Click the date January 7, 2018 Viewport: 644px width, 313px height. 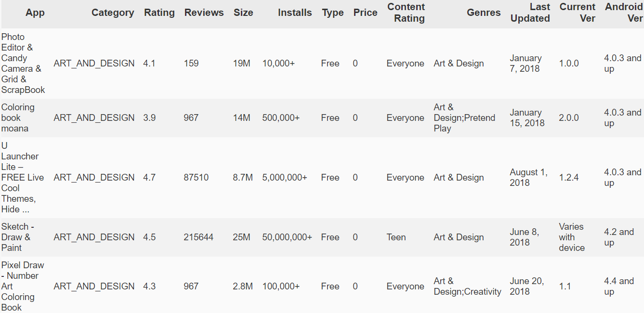(526, 64)
